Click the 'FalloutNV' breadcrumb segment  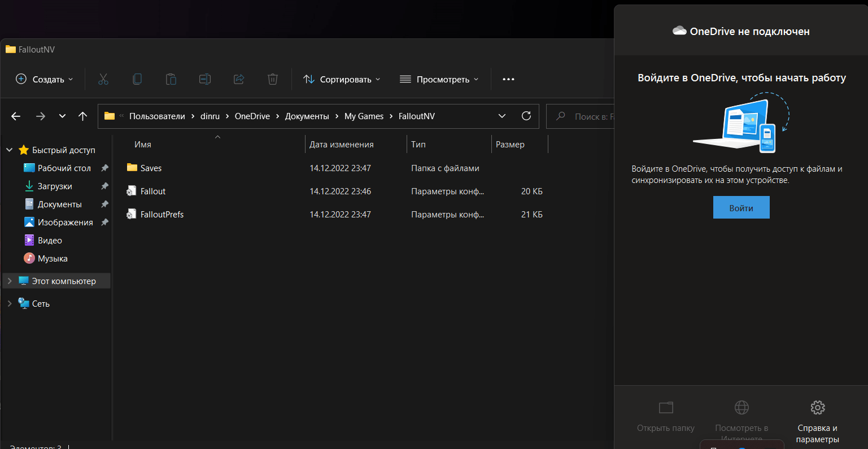click(417, 116)
